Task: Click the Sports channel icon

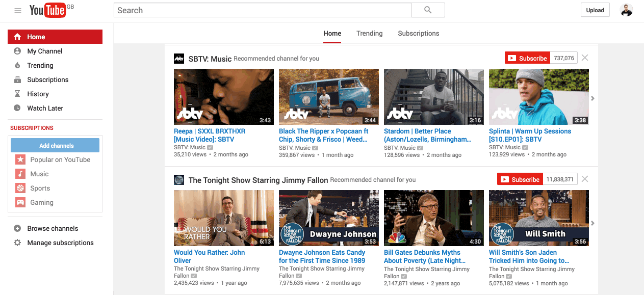Action: (20, 188)
